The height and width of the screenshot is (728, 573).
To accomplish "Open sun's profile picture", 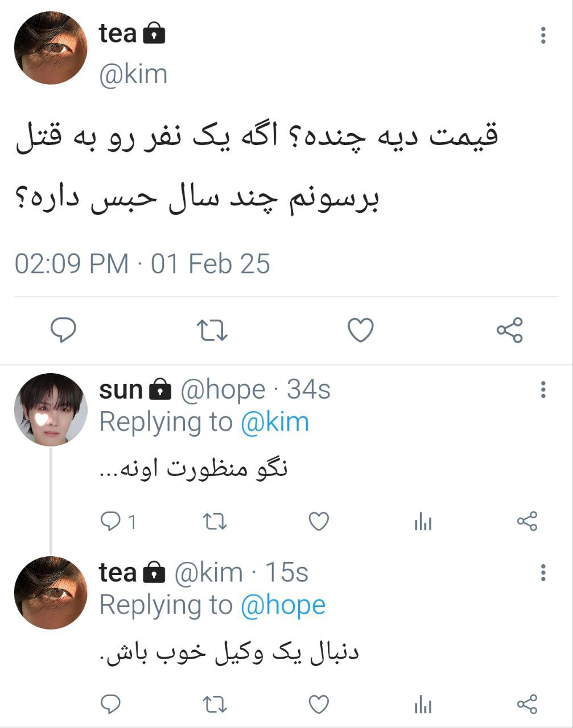I will [x=51, y=409].
